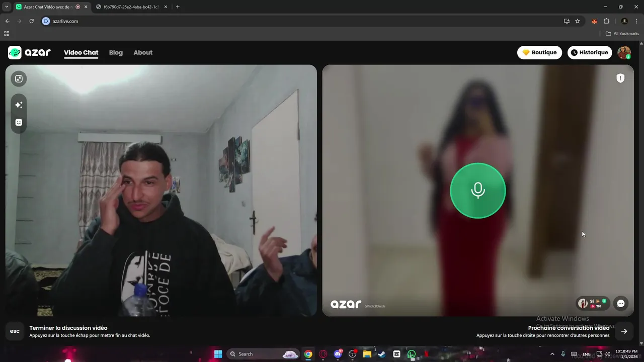Open Chrome from the taskbar
This screenshot has width=644, height=362.
coord(308,354)
